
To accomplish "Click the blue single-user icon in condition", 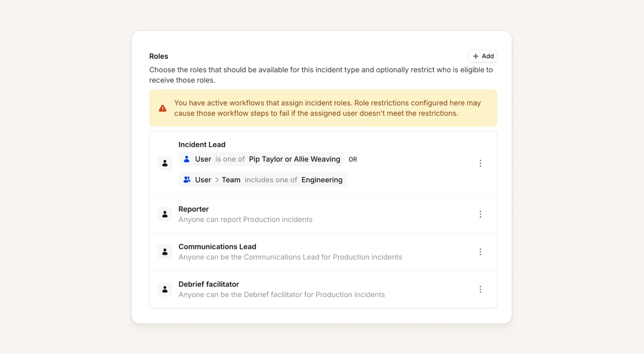I will (x=186, y=159).
